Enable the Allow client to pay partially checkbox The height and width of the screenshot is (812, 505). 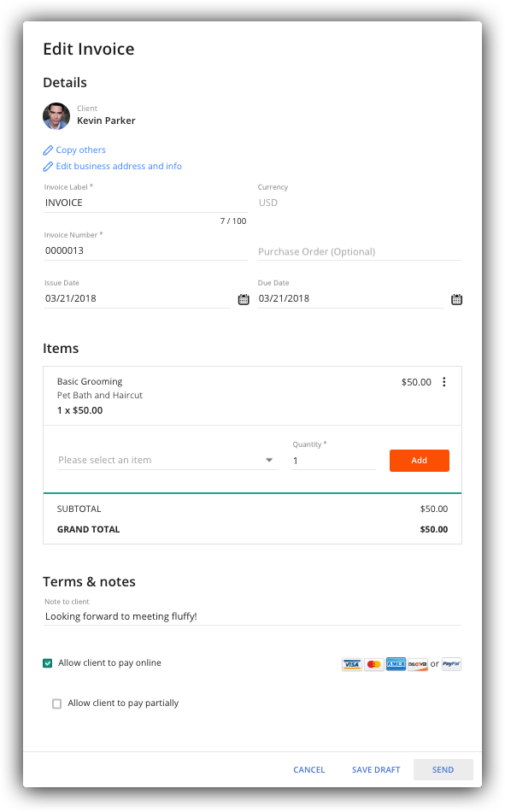point(56,703)
